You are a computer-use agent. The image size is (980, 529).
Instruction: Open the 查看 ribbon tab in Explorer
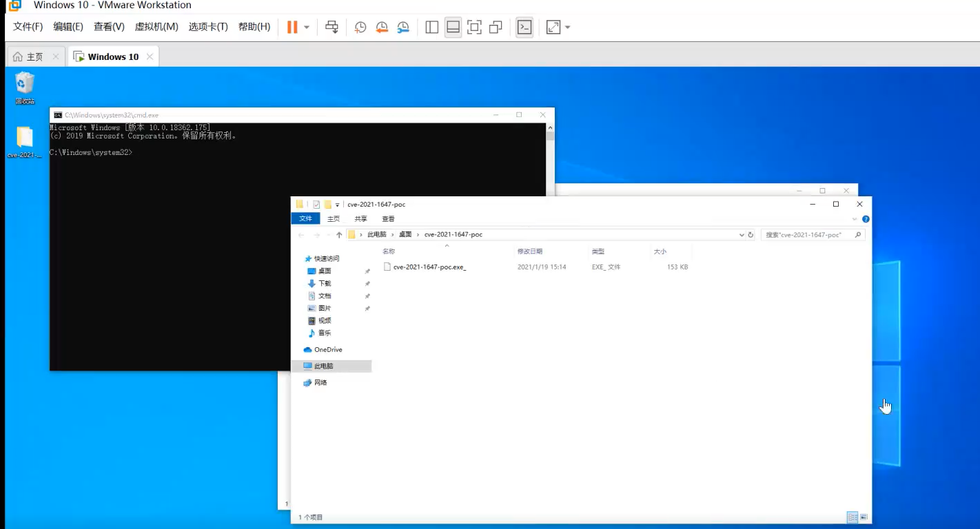coord(389,219)
